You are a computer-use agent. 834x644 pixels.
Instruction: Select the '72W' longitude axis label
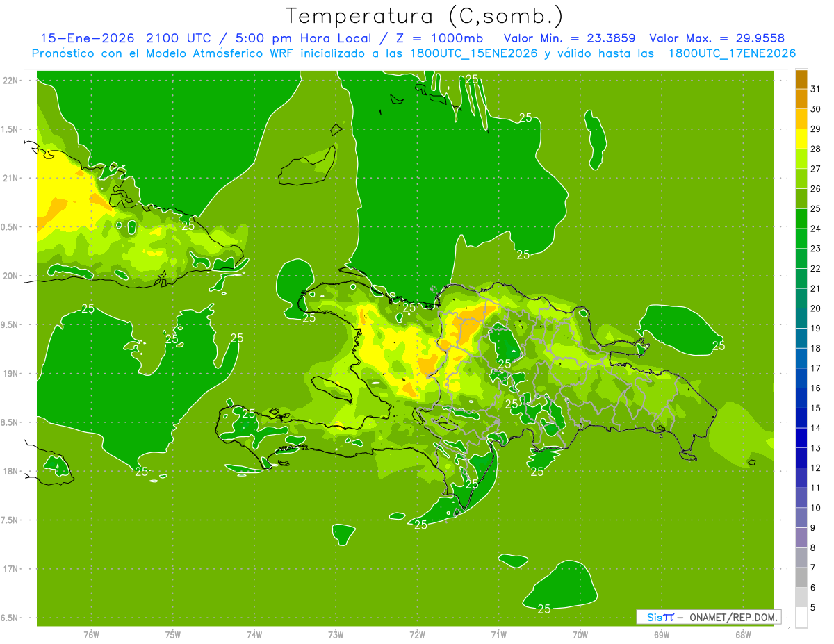[417, 634]
